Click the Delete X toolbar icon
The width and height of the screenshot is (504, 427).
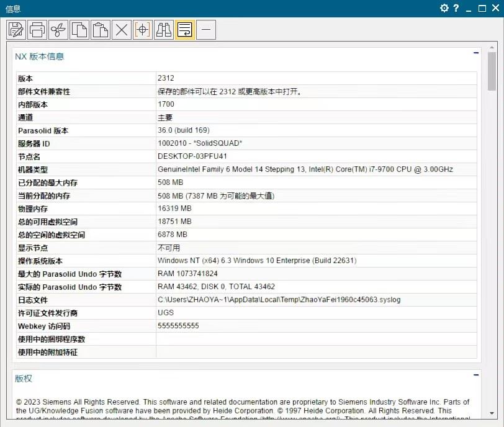pos(122,30)
